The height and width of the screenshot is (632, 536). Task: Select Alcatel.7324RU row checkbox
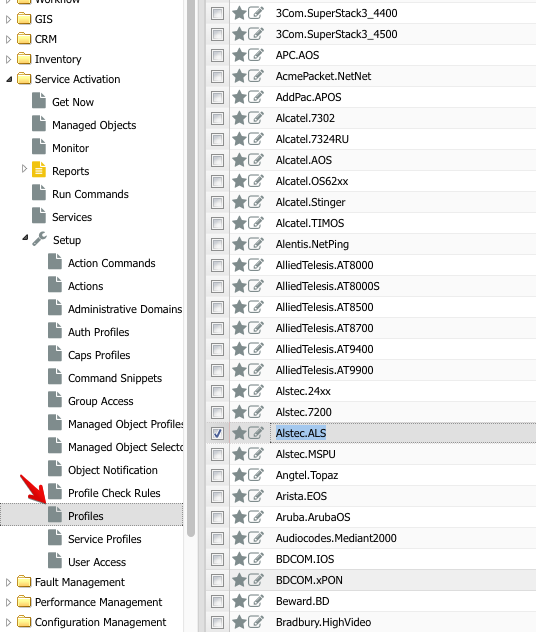coord(217,139)
